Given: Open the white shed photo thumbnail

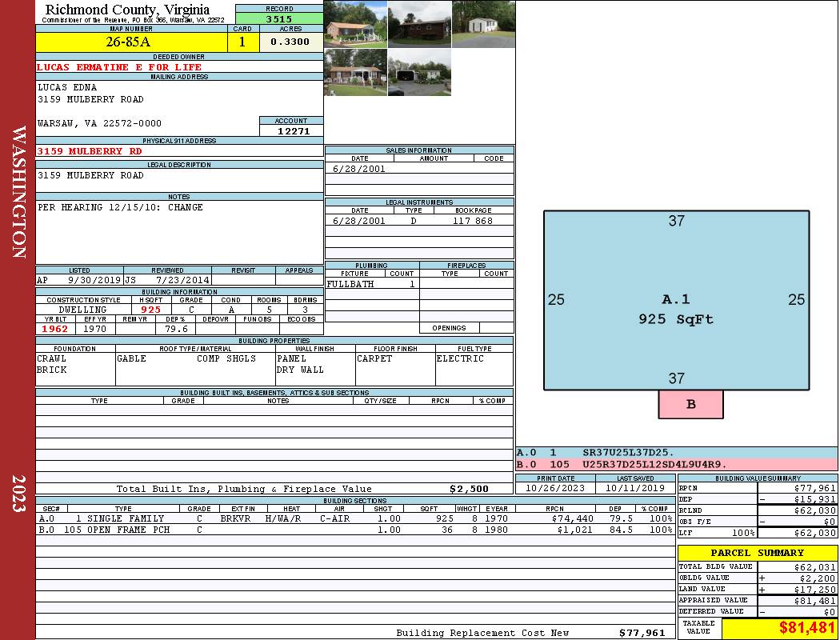Looking at the screenshot, I should point(483,24).
